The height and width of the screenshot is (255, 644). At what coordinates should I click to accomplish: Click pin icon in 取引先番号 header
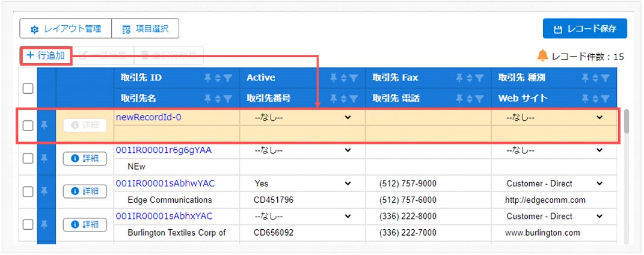pos(334,98)
